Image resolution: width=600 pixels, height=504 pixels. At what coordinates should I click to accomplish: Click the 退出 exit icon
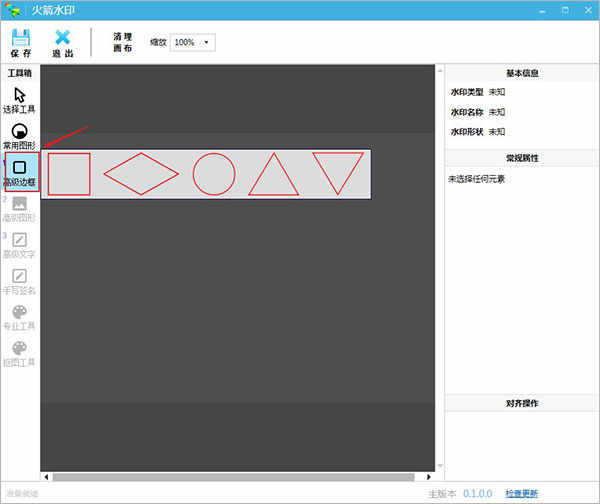coord(62,38)
